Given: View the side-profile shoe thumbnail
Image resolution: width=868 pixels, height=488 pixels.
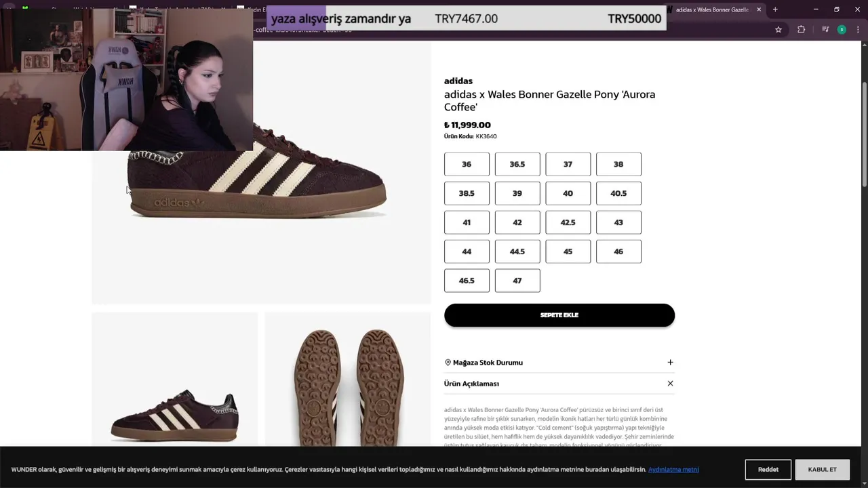Looking at the screenshot, I should (x=175, y=380).
